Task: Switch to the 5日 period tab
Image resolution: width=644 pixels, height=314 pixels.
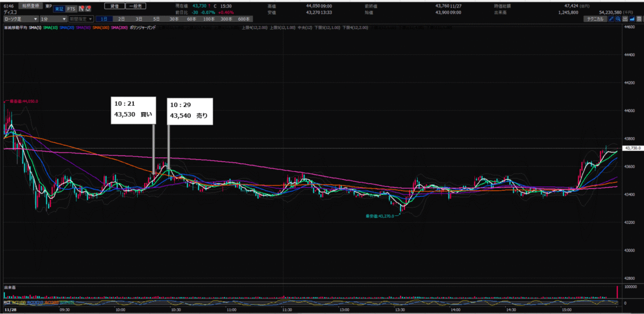Action: [156, 20]
